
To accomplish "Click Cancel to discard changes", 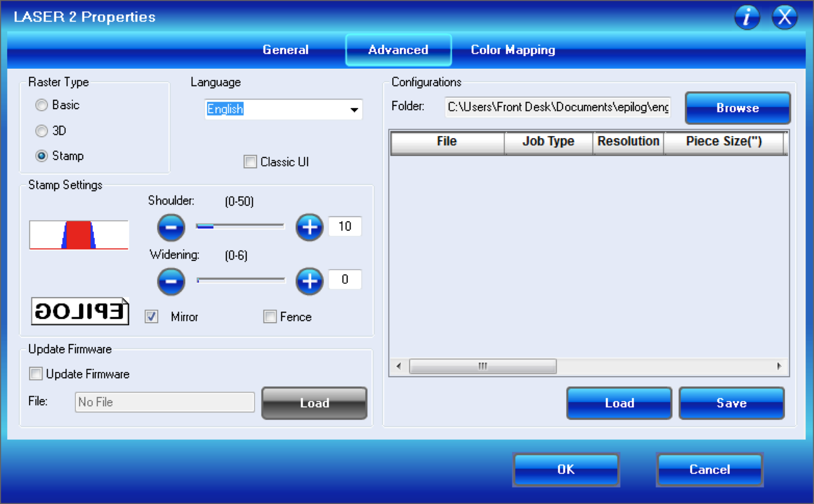I will pos(710,469).
